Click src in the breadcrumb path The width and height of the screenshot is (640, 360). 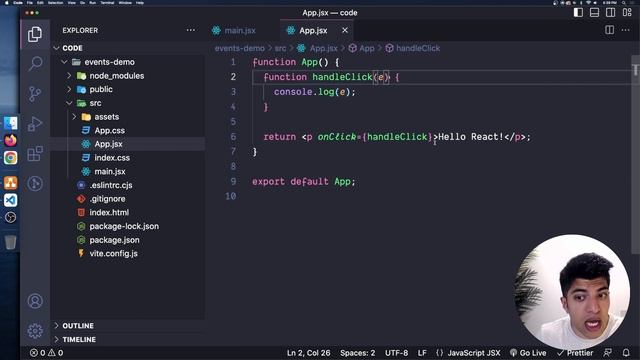(280, 48)
